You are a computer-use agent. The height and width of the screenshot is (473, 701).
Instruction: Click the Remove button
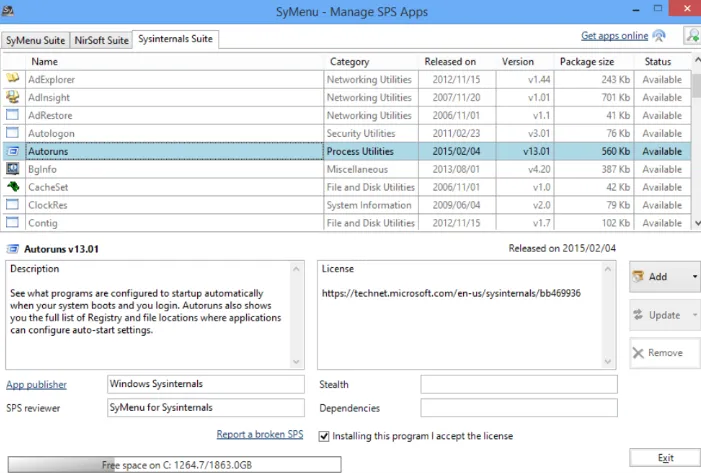coord(663,353)
